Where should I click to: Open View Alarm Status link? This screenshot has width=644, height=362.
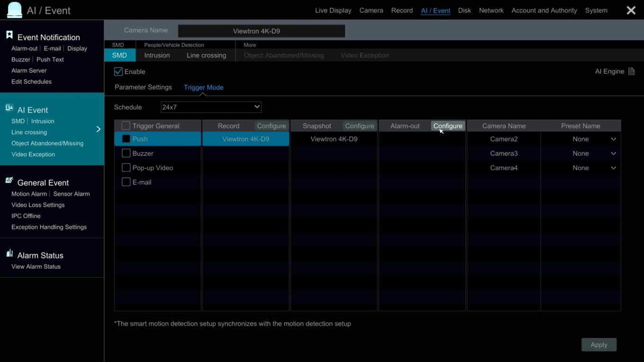point(36,267)
